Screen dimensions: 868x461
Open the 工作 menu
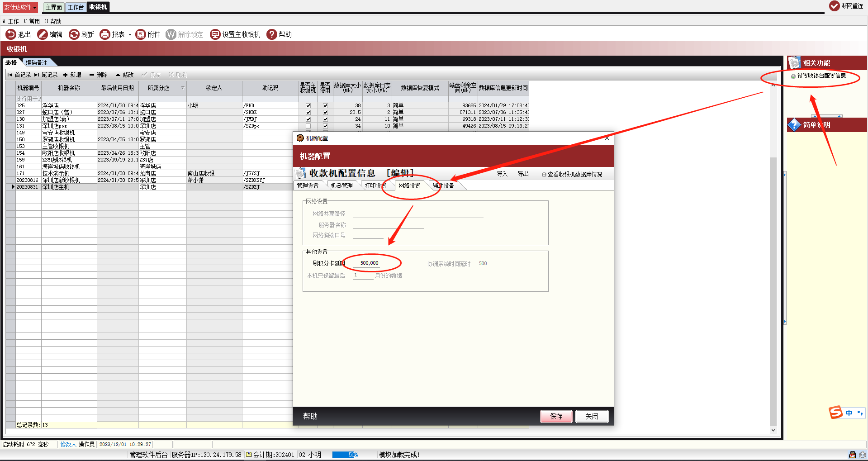pos(11,21)
